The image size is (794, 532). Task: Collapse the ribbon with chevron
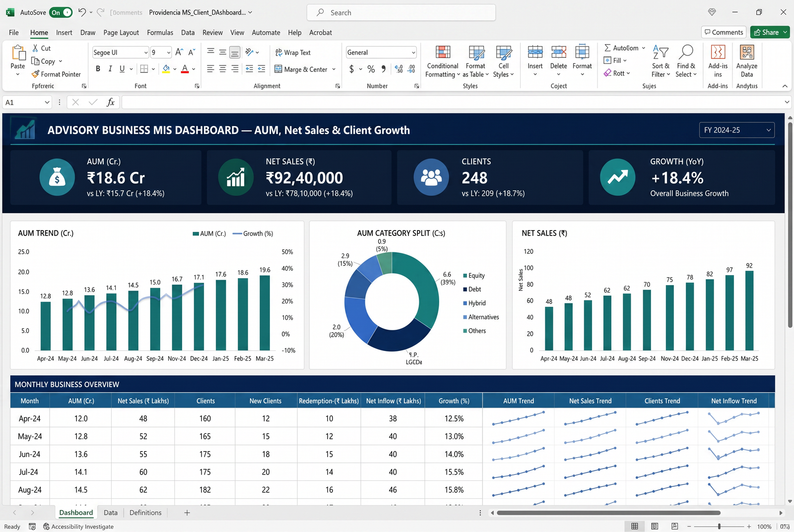785,86
